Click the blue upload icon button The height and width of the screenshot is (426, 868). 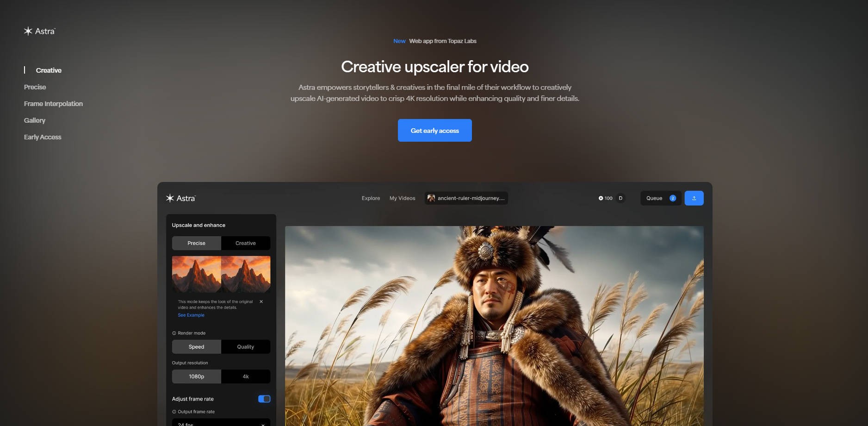(694, 198)
